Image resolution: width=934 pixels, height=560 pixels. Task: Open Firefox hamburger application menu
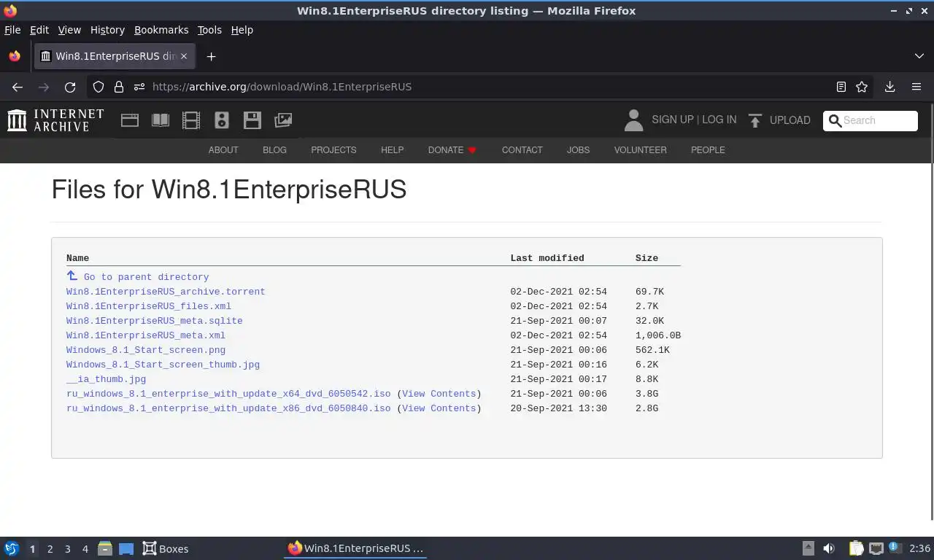click(x=916, y=87)
